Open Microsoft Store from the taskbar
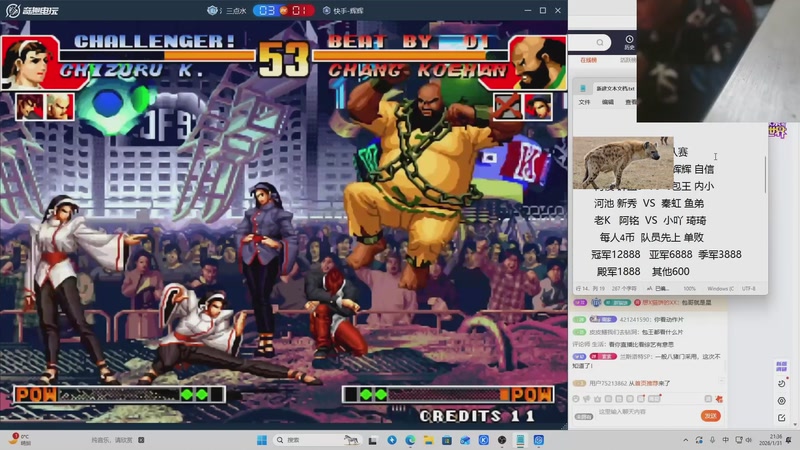This screenshot has width=800, height=450. point(447,440)
